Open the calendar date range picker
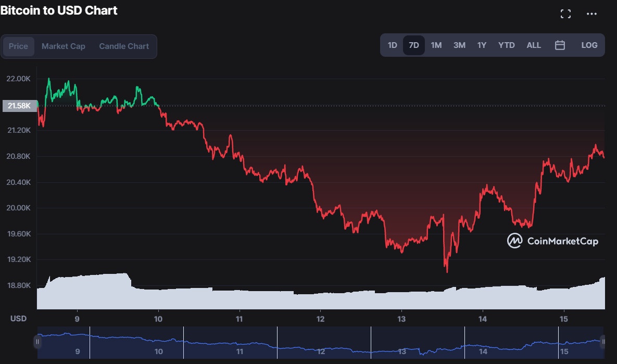Image resolution: width=617 pixels, height=364 pixels. (x=560, y=45)
